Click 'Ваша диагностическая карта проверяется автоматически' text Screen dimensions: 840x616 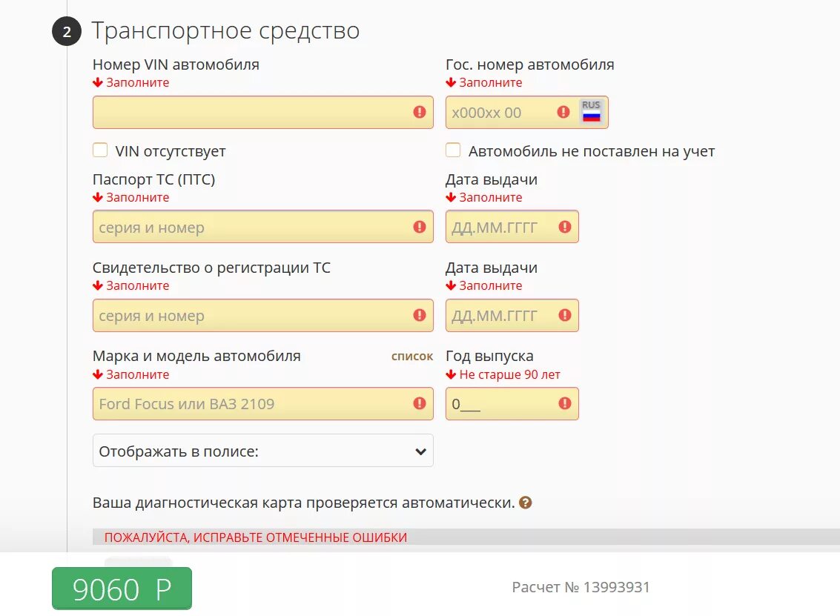[304, 503]
